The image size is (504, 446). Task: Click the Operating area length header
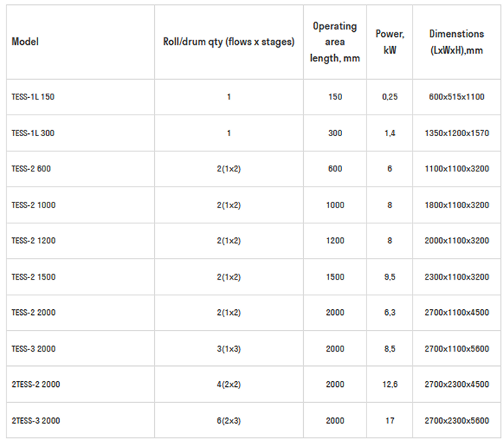[x=335, y=42]
